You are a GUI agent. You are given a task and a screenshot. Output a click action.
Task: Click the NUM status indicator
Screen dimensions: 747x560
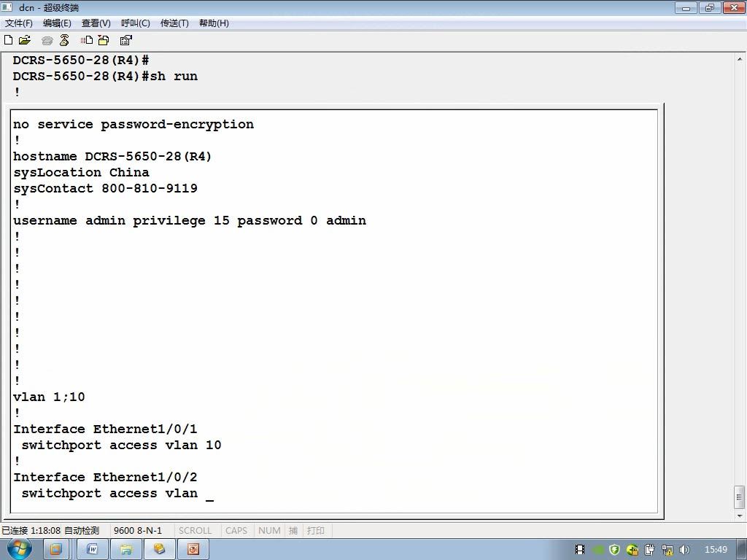click(269, 531)
